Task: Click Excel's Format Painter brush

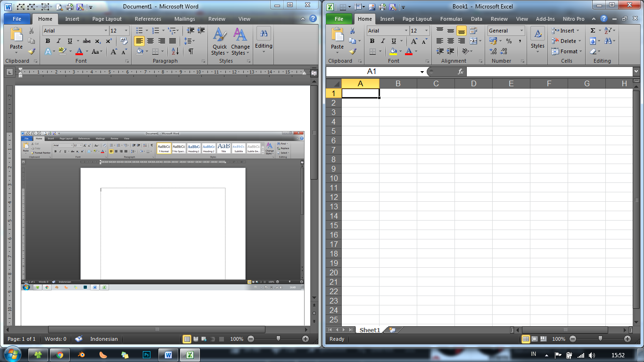Action: click(x=352, y=51)
